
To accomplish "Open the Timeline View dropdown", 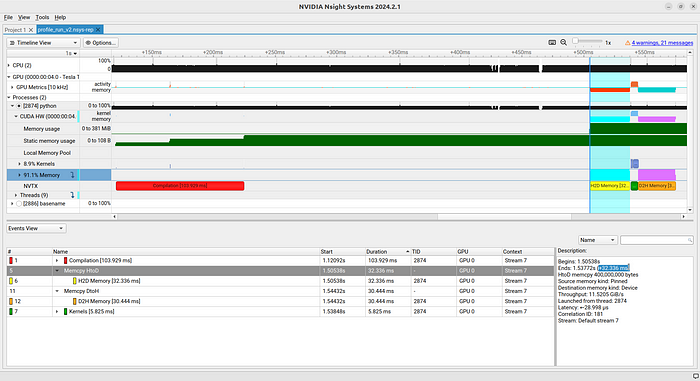I will pyautogui.click(x=43, y=43).
